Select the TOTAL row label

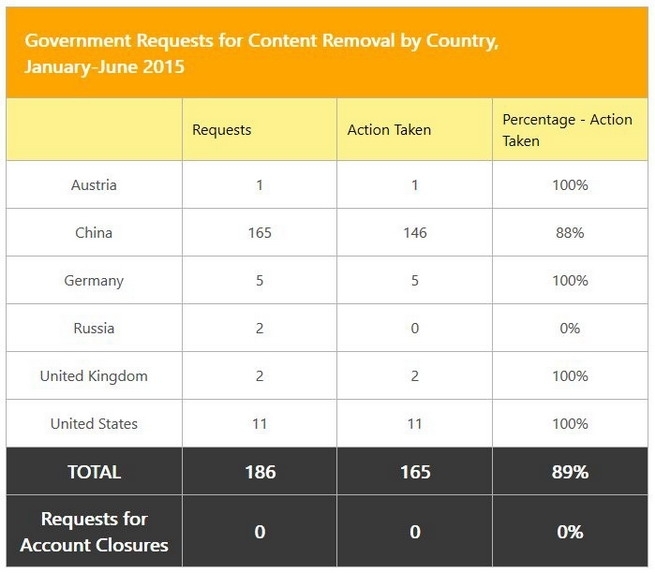coord(94,472)
